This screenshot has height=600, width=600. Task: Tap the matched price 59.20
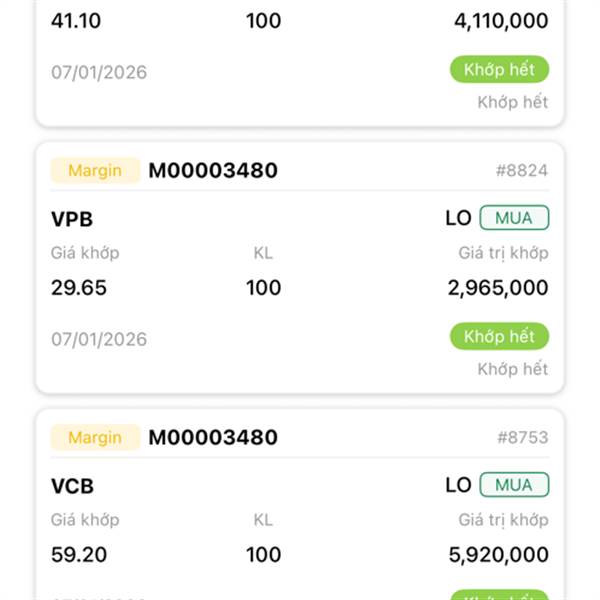click(79, 555)
